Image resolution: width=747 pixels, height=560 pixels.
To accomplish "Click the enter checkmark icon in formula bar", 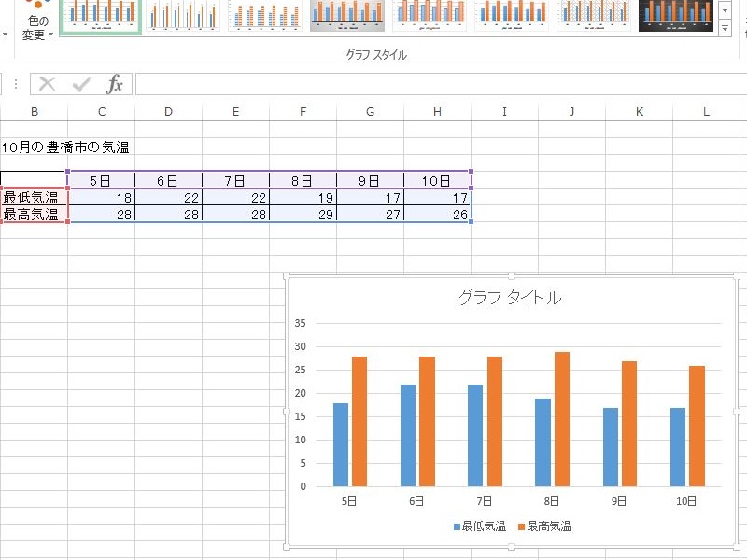I will click(x=81, y=85).
